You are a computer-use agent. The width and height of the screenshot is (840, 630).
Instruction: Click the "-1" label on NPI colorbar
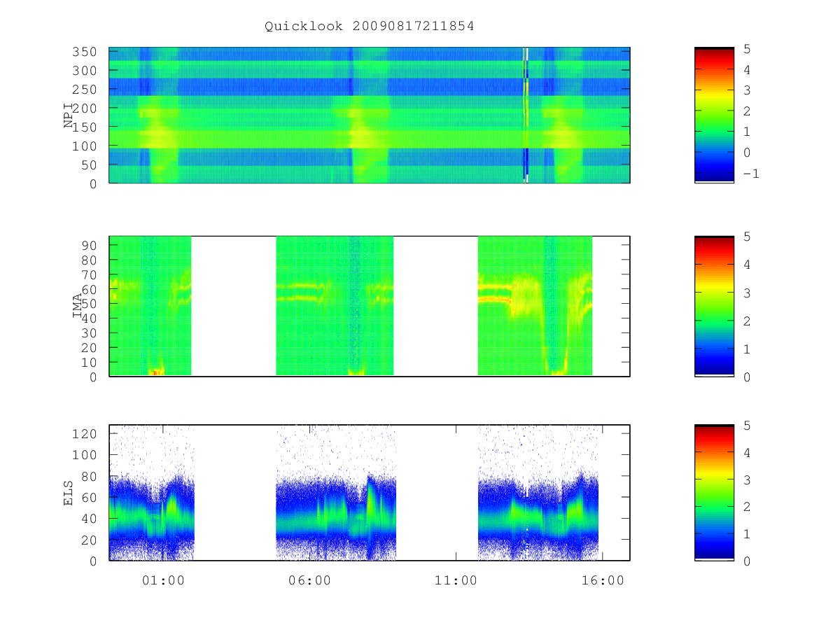pos(750,174)
